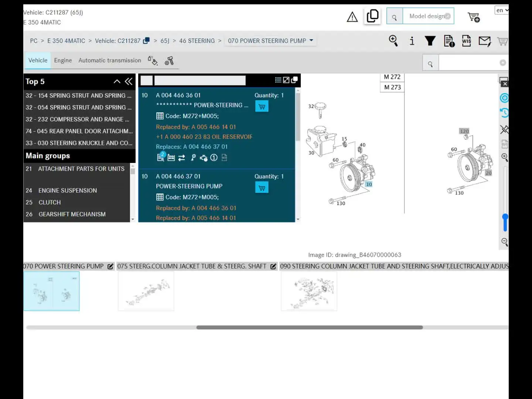Click the zoom in magnifier on drawing toolbar

pyautogui.click(x=504, y=157)
